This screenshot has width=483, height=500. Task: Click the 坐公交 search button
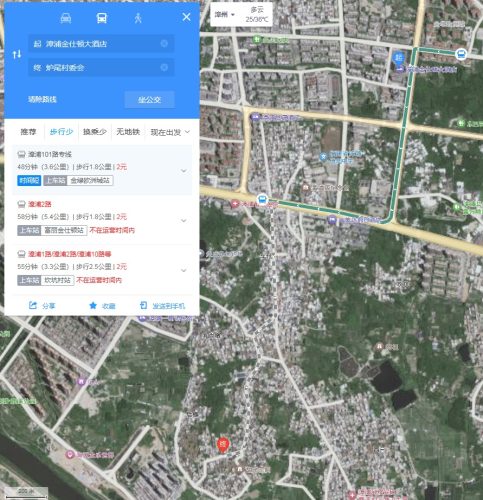[149, 100]
